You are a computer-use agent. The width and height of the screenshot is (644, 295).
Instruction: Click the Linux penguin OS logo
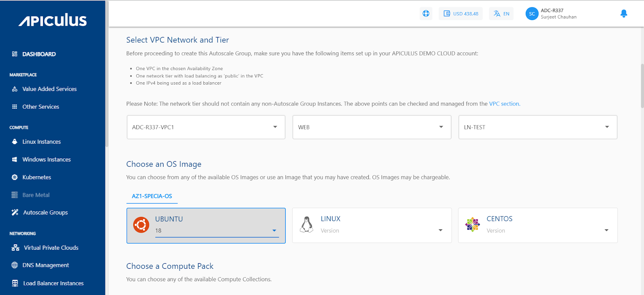(x=307, y=225)
